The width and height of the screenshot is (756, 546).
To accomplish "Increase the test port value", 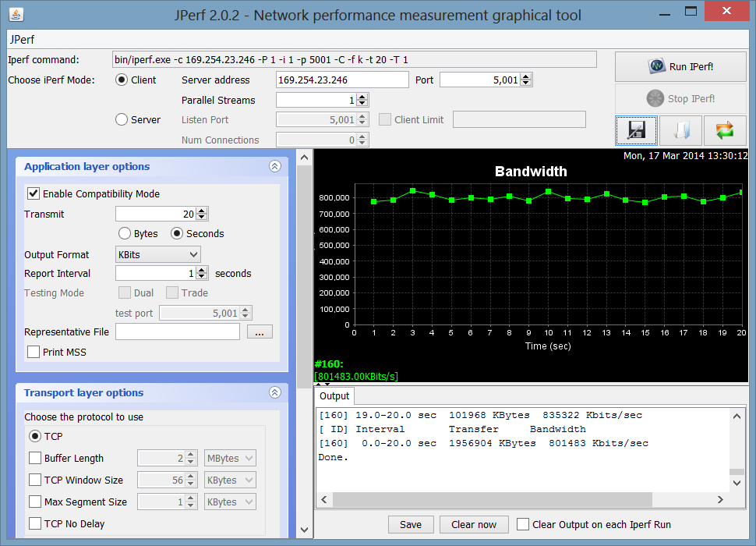I will 246,310.
